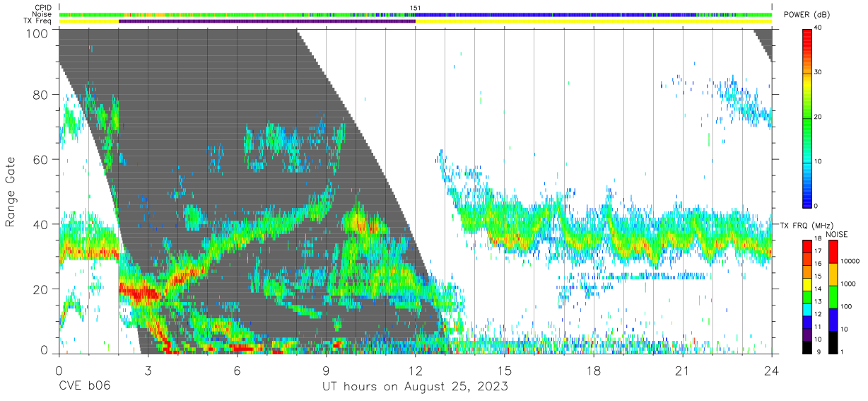Pick the black segment of NOISE colorbar
Image resolution: width=868 pixels, height=401 pixels.
point(833,342)
